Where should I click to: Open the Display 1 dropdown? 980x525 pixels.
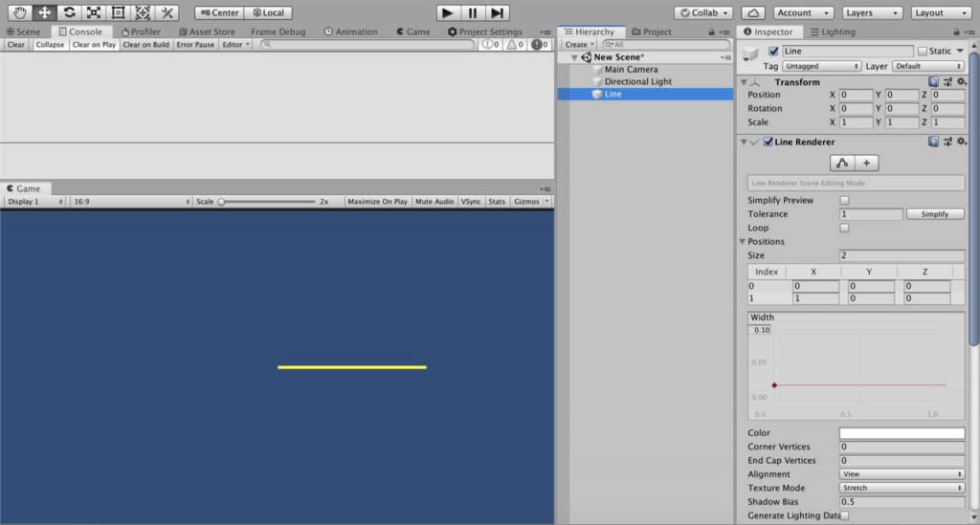tap(35, 202)
